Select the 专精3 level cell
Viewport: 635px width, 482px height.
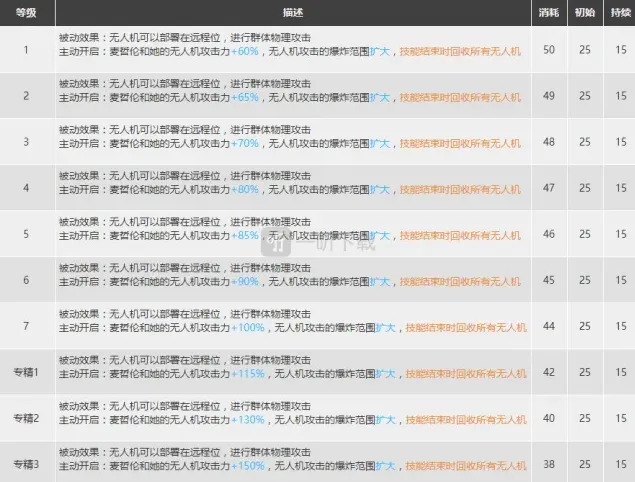click(x=26, y=464)
